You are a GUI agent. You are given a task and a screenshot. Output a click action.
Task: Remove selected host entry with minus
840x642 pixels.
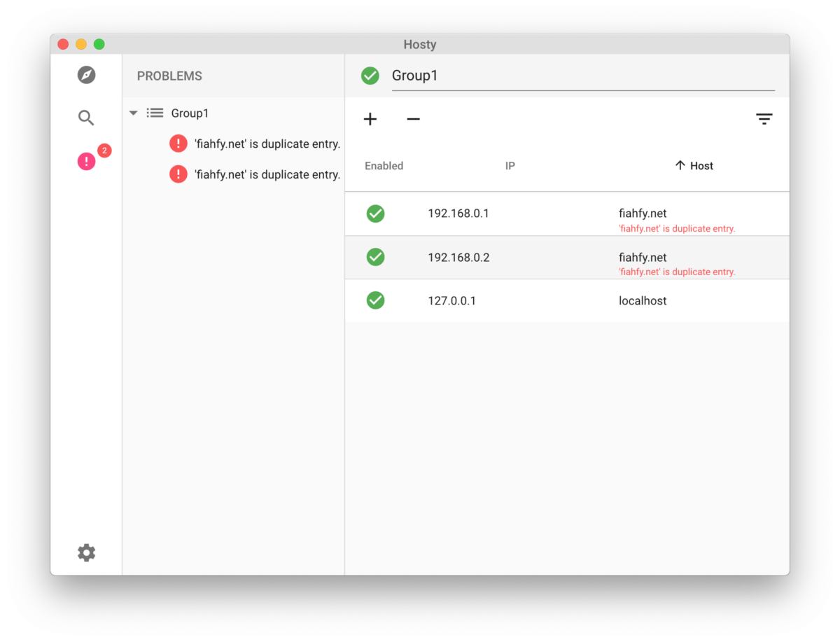tap(414, 119)
